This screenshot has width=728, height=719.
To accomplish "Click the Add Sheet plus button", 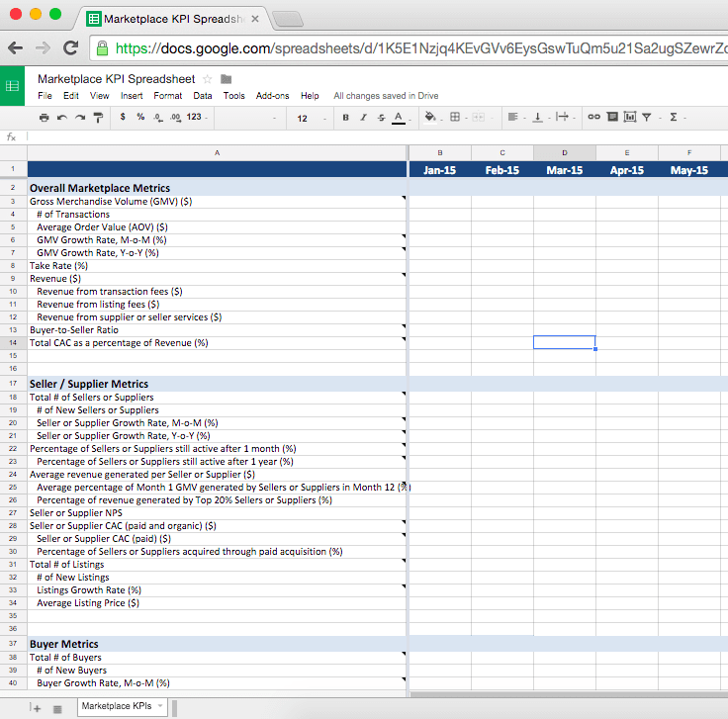I will click(37, 707).
